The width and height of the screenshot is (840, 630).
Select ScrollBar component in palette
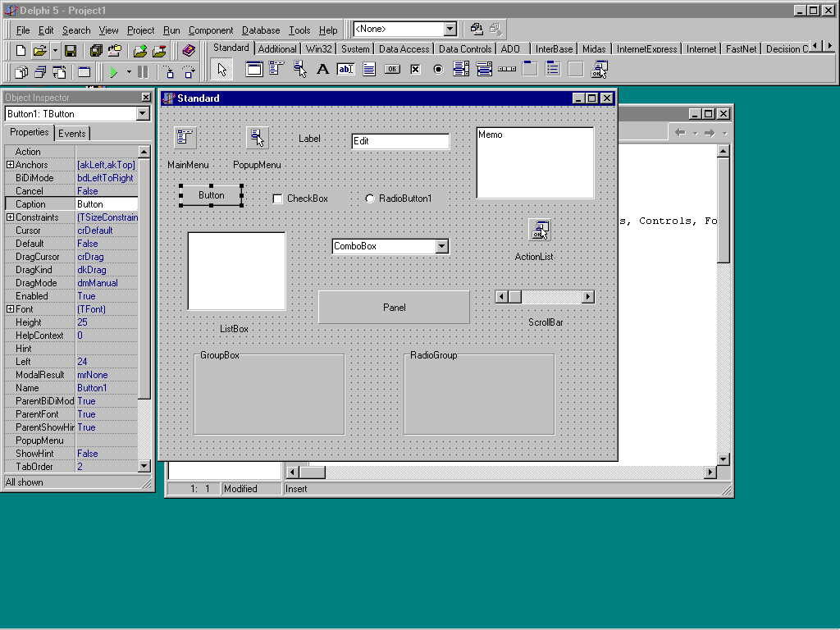tap(507, 69)
